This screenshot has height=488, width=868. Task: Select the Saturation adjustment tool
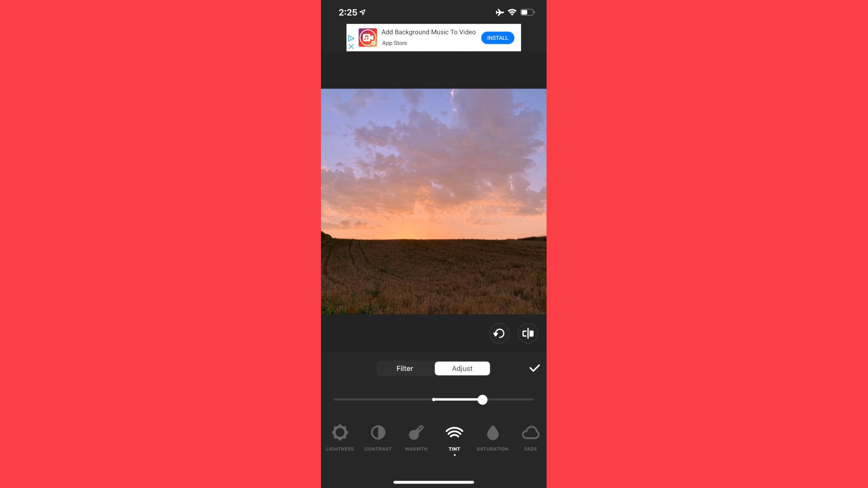(x=492, y=437)
